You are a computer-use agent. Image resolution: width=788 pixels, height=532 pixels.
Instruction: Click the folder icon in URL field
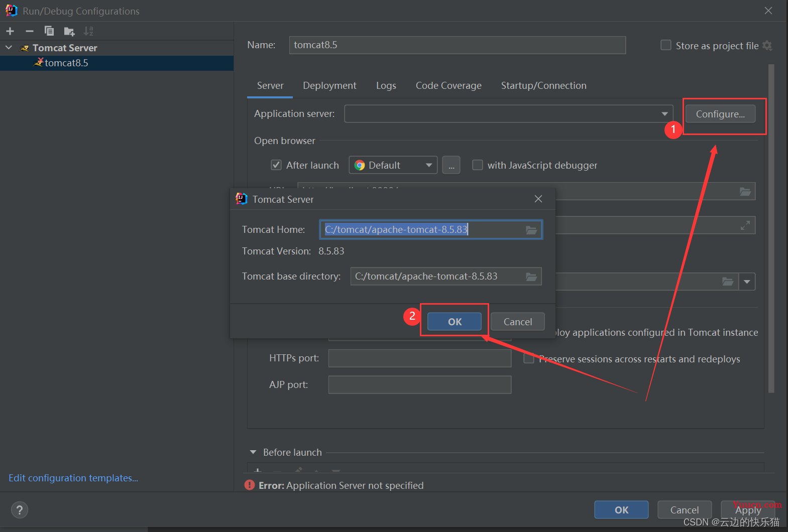[x=745, y=191]
